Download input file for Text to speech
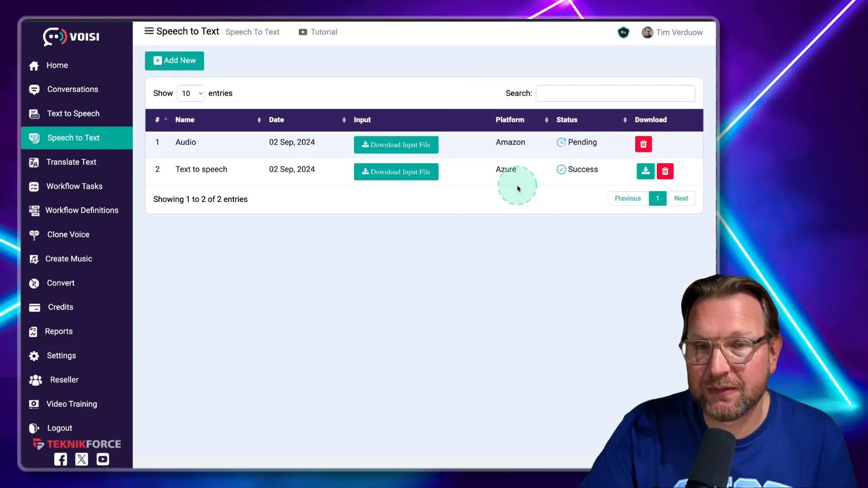The image size is (868, 488). click(x=396, y=172)
